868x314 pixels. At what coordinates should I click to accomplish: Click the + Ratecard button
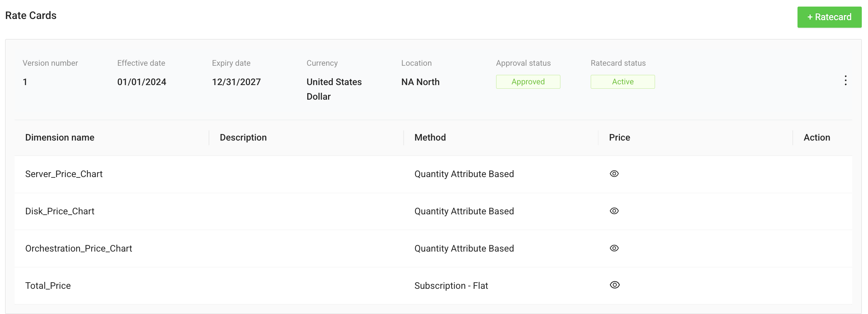(829, 17)
